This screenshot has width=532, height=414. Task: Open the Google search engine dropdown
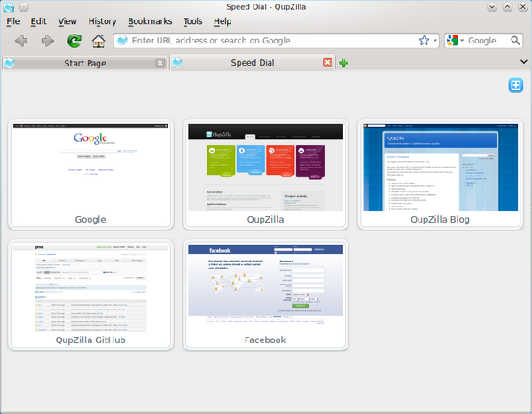(x=455, y=41)
